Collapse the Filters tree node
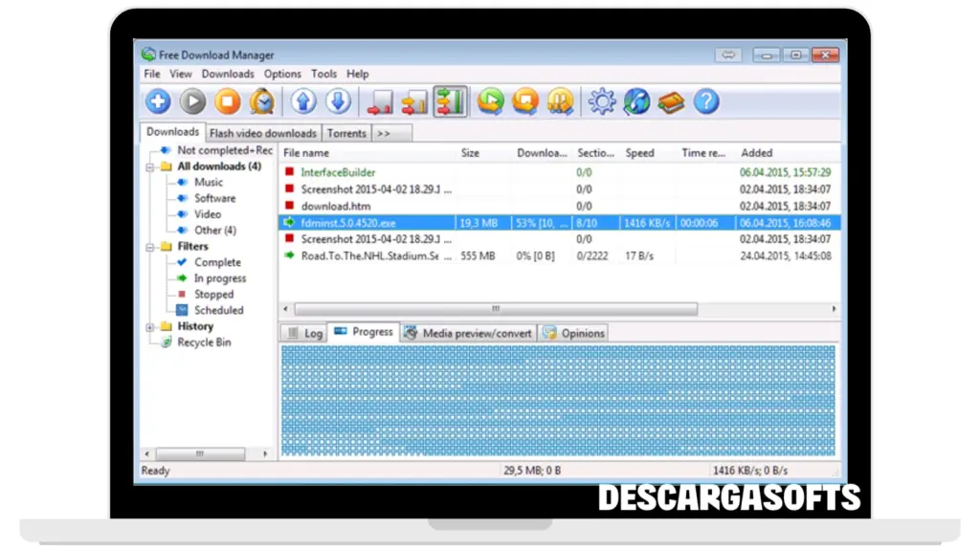The image size is (980, 551). coord(150,247)
